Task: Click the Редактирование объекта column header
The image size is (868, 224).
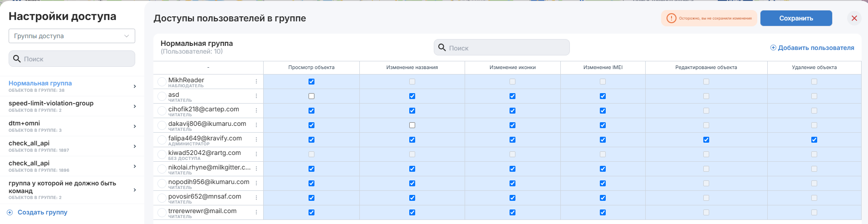Action: point(706,67)
